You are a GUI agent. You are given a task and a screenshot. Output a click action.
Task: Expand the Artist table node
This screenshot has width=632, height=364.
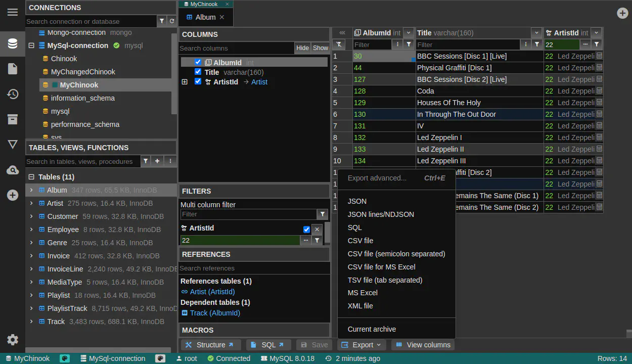[x=31, y=203]
